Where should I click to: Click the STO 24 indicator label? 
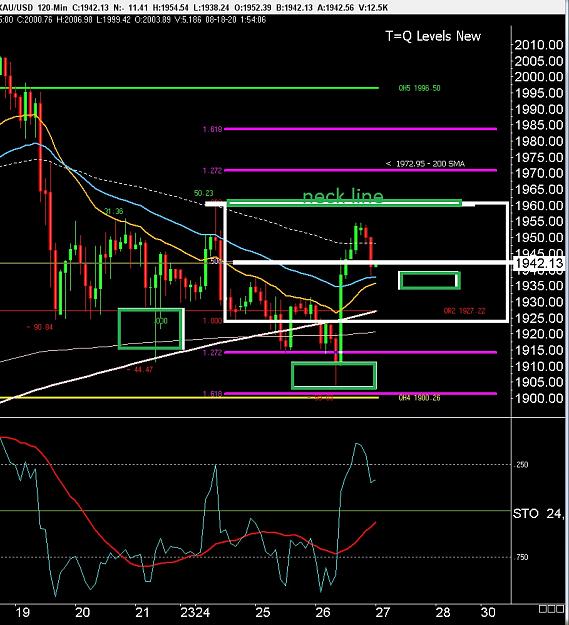coord(538,513)
